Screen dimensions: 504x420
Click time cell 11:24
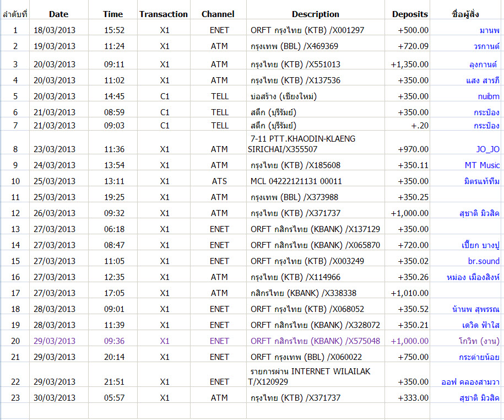coord(114,46)
